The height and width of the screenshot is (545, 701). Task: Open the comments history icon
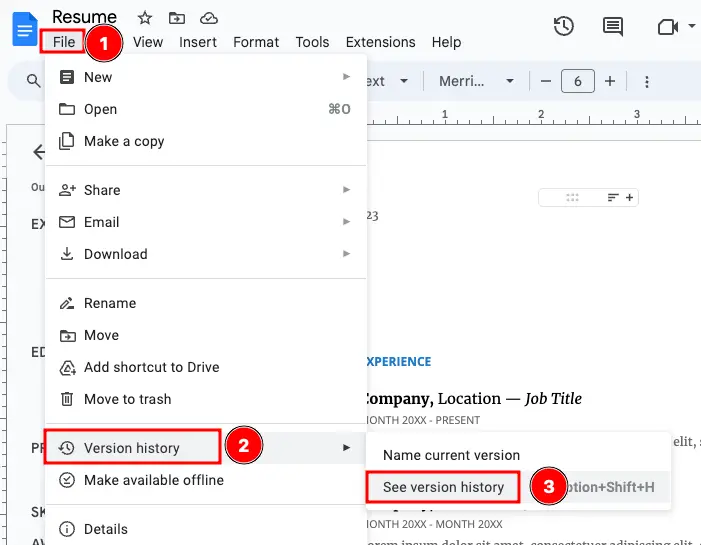[x=612, y=26]
